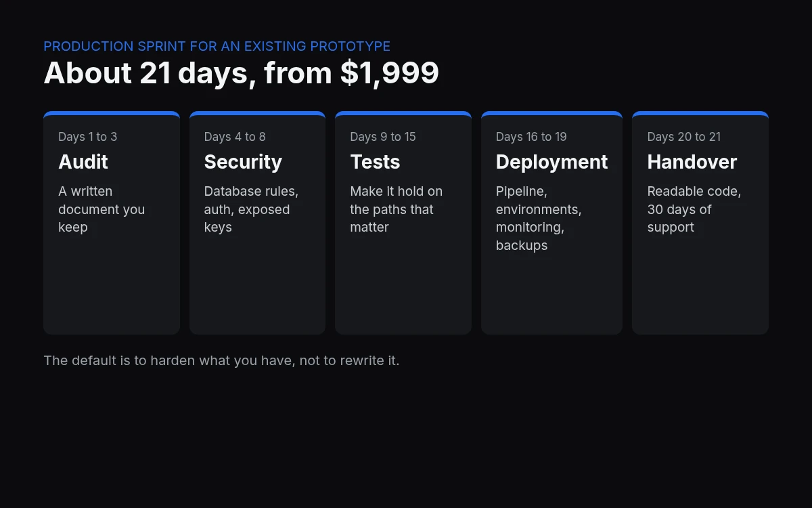Click 'Days 4 to 8' label
The image size is (812, 508).
[x=235, y=137]
